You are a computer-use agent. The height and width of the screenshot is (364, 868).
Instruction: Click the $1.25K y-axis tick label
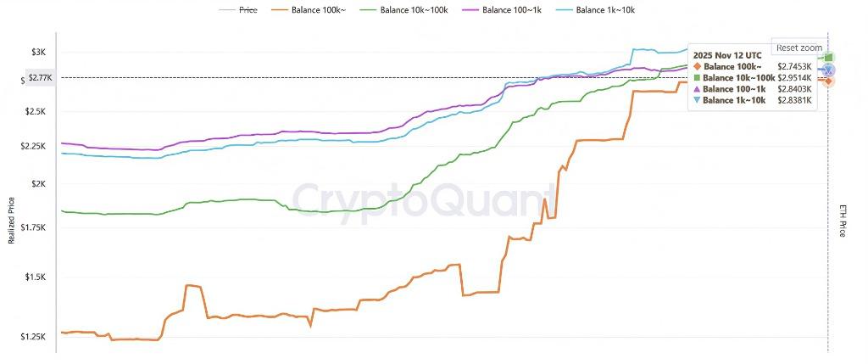[x=34, y=337]
